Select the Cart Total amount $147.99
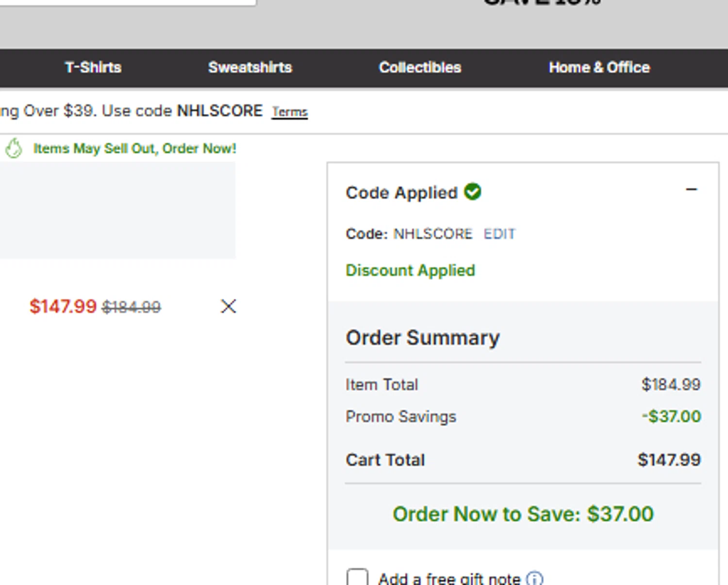The image size is (728, 585). click(x=669, y=460)
